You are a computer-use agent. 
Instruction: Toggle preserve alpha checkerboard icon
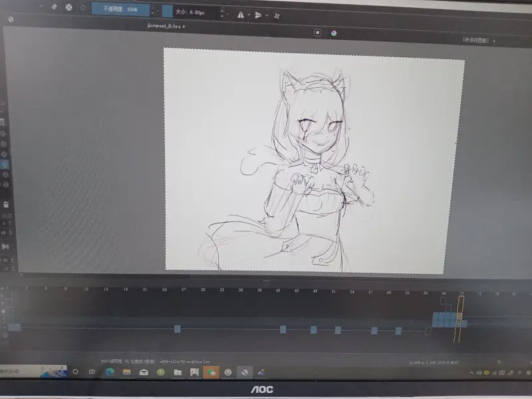pyautogui.click(x=69, y=7)
